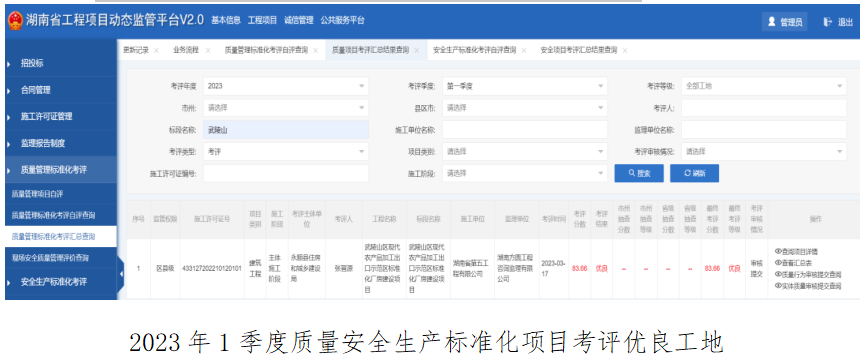Open the 诚信管理 top menu
The height and width of the screenshot is (362, 866).
299,20
